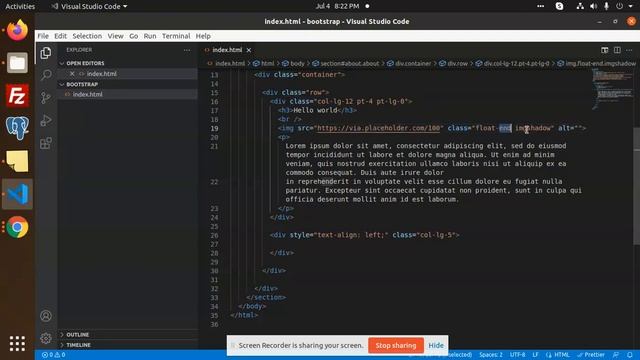This screenshot has width=640, height=360.
Task: Change indentation via Spaces: 2
Action: [491, 355]
